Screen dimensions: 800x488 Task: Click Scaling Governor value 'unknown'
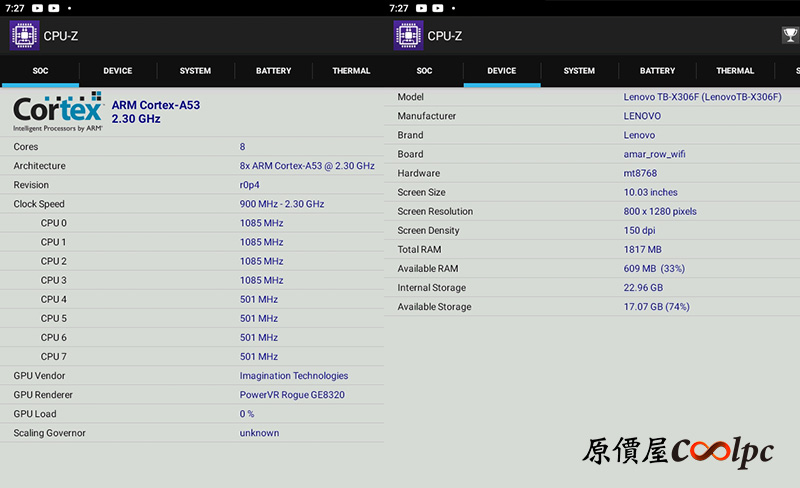[x=259, y=433]
